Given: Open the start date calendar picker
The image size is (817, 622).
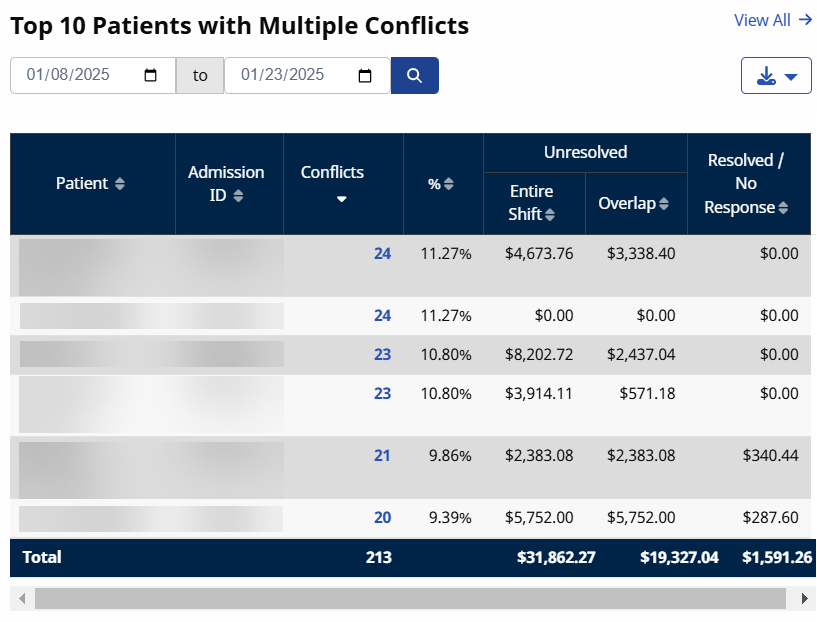Looking at the screenshot, I should point(151,76).
